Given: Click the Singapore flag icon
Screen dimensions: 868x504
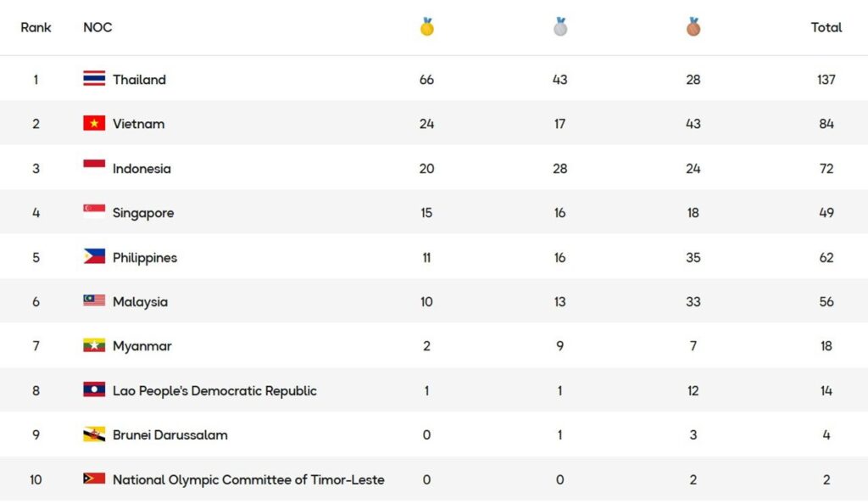Looking at the screenshot, I should pyautogui.click(x=94, y=212).
